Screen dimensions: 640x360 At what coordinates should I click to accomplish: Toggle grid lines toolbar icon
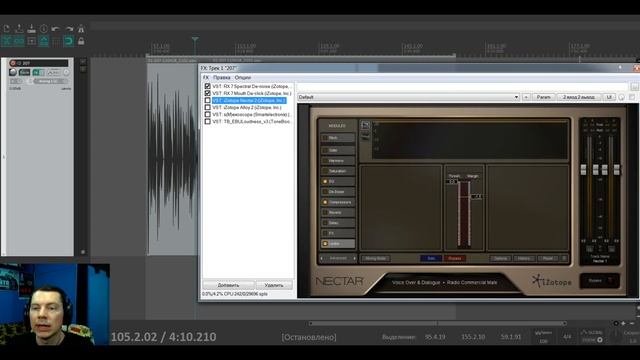tap(56, 41)
